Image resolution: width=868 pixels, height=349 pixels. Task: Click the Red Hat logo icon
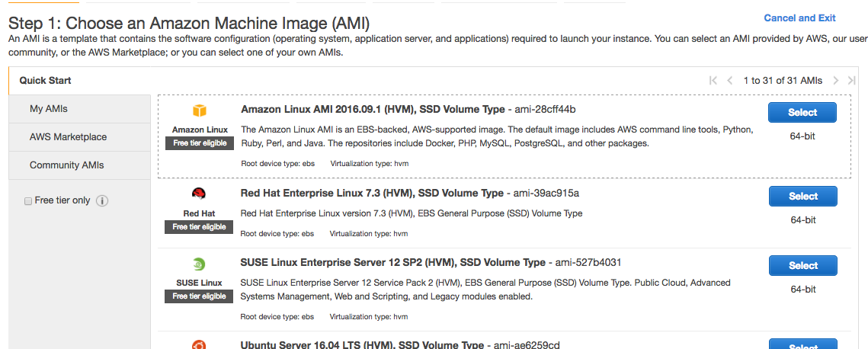(200, 194)
